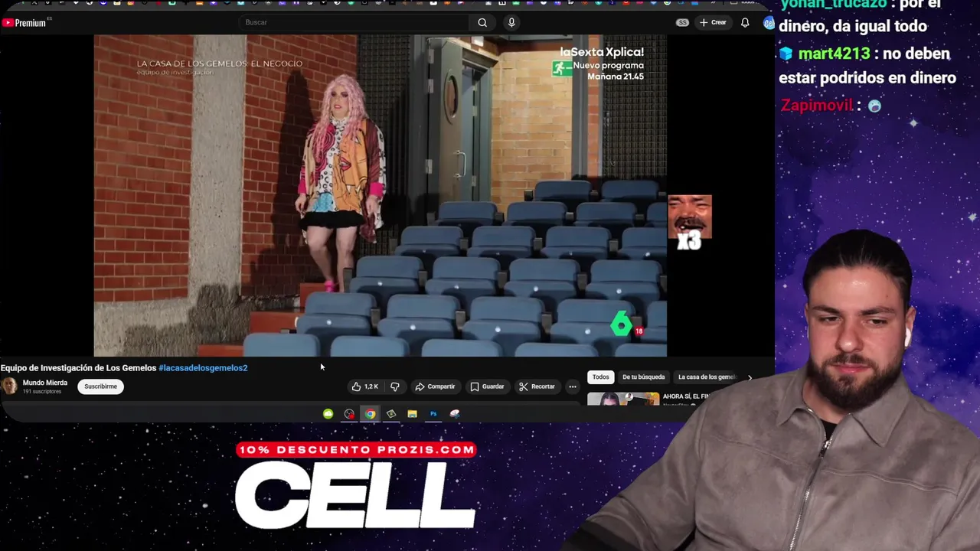980x551 pixels.
Task: Run search with the magnifier button
Action: click(x=482, y=22)
